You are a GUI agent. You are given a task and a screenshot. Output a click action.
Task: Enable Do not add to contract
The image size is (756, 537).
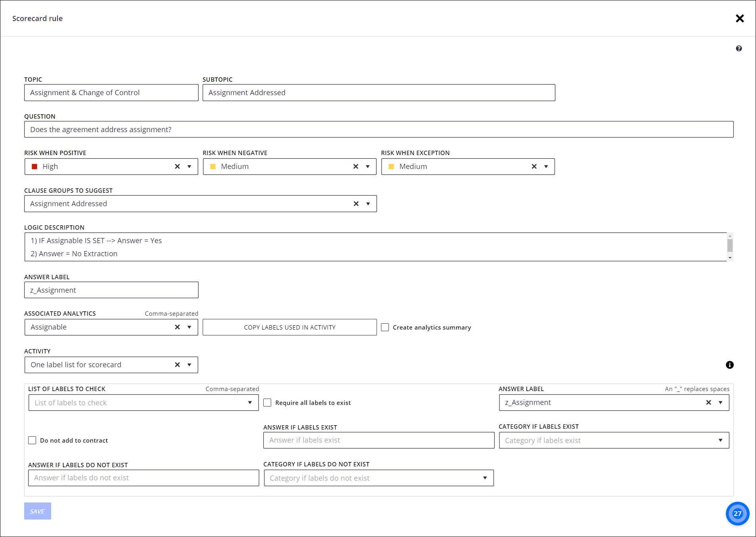point(32,440)
